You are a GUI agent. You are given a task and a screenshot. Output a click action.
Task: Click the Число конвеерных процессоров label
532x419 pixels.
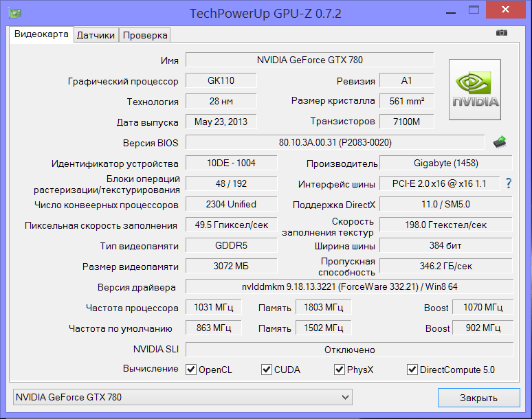tap(107, 205)
